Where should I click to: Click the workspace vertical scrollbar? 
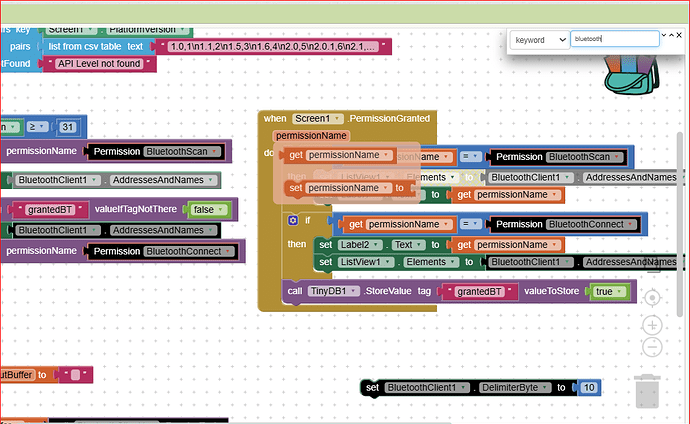[680, 224]
